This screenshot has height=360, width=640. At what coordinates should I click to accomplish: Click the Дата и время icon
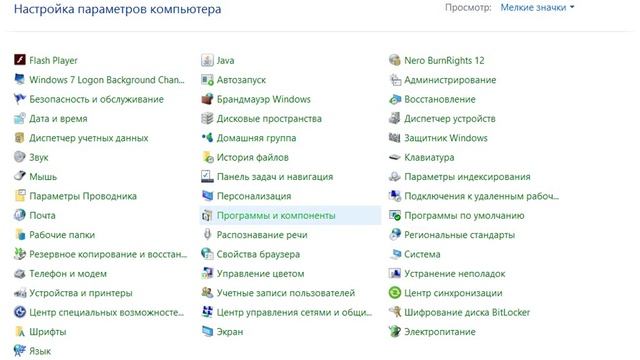click(x=20, y=118)
